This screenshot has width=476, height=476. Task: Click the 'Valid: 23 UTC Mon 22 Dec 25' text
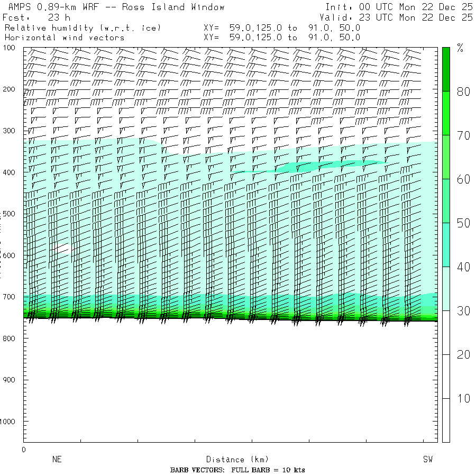(x=396, y=17)
